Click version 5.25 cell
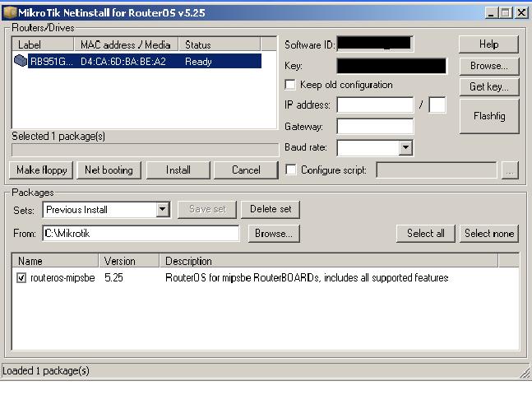Image resolution: width=532 pixels, height=395 pixels. (114, 278)
